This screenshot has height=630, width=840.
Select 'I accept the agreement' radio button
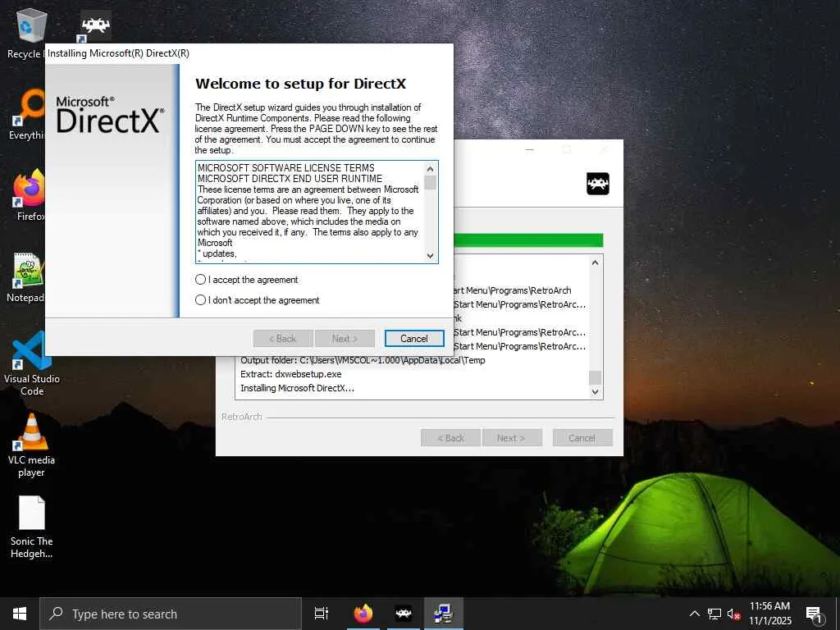[x=200, y=280]
